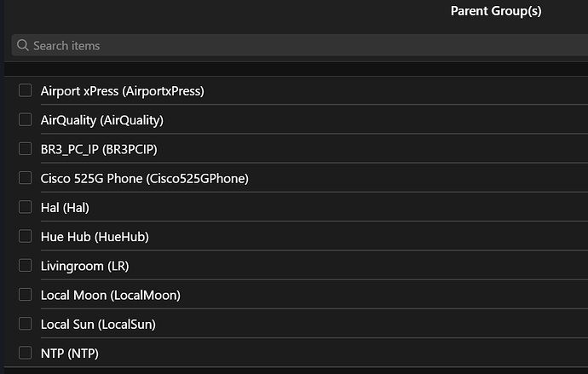Click the Airport xPress (AirportxPress) label
588x374 pixels.
click(x=122, y=91)
